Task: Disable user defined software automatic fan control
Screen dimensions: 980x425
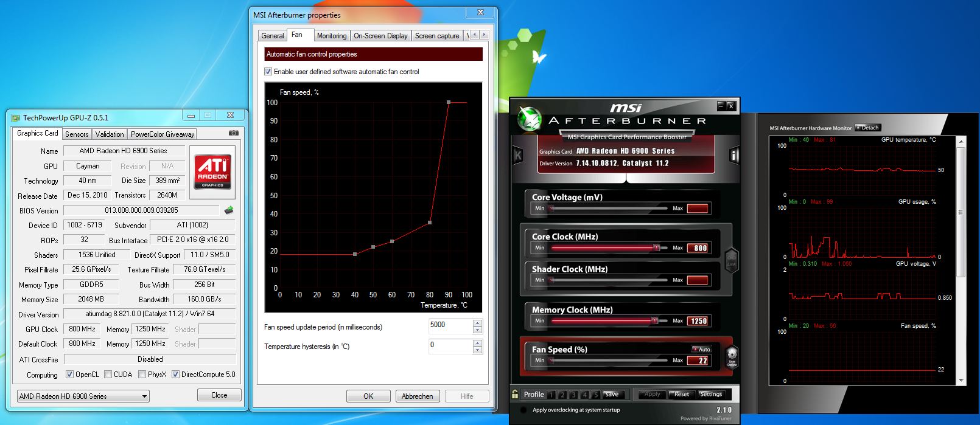Action: click(x=268, y=72)
